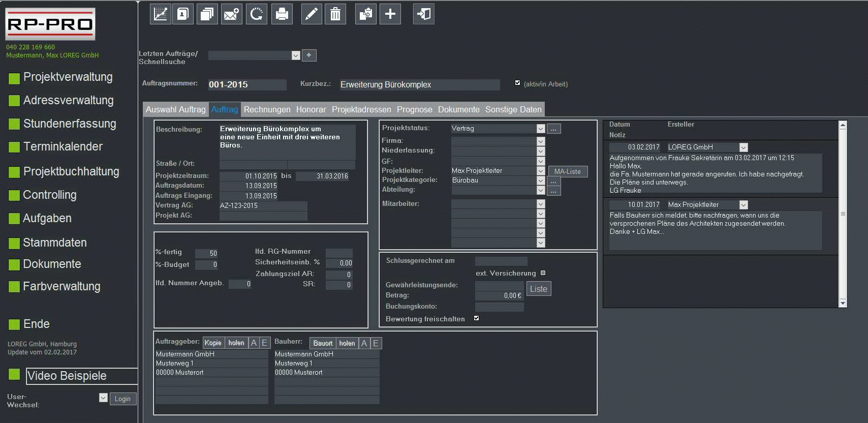Click ellipsis button beside Projektstatus
The height and width of the screenshot is (423, 868).
tap(553, 129)
